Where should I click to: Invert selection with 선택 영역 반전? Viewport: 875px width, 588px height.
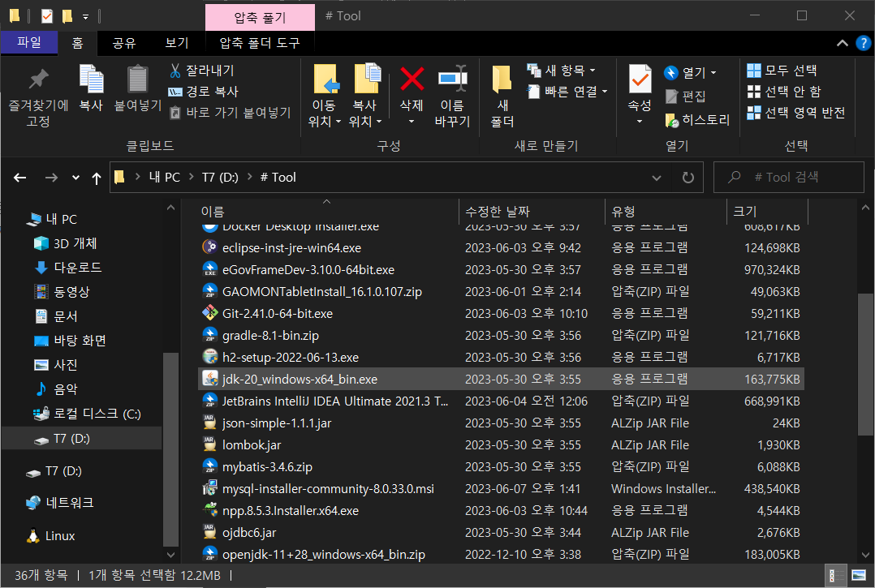796,113
